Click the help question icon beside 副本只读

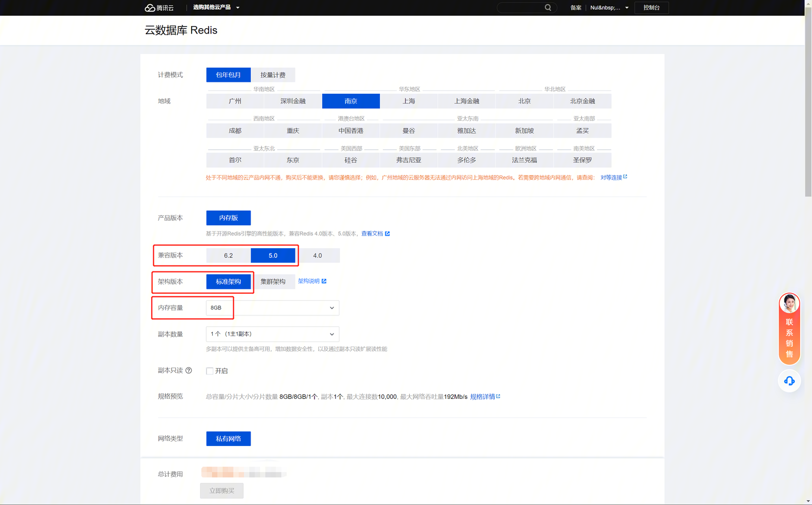coord(188,371)
